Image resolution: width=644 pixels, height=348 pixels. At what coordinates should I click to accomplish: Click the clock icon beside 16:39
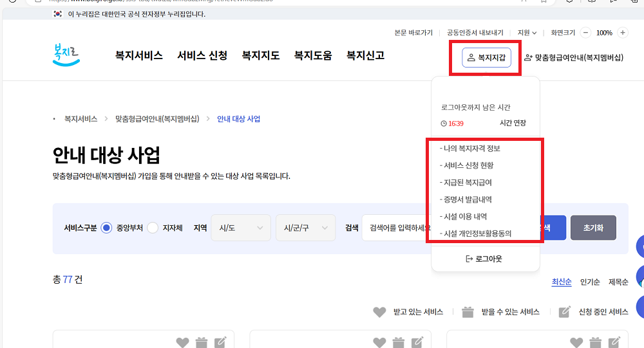click(444, 124)
